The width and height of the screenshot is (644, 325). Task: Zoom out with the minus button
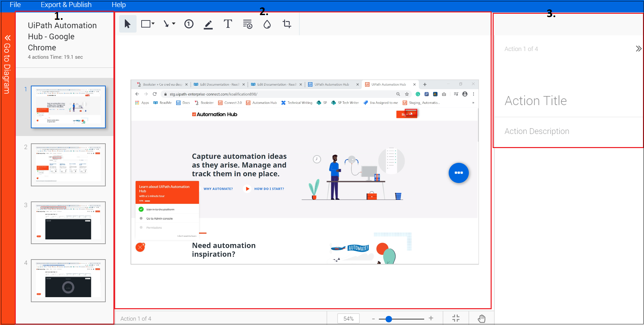(x=373, y=319)
